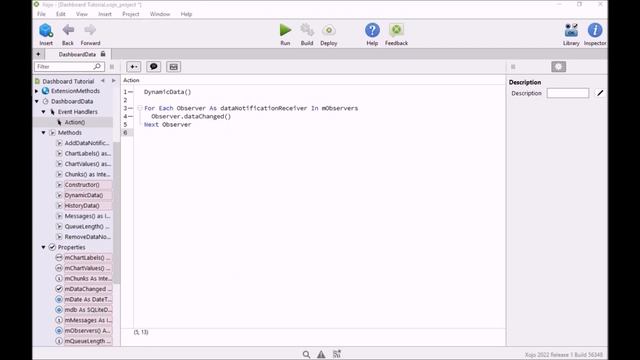The image size is (640, 360).
Task: Go Back with the toolbar arrow
Action: 68,30
